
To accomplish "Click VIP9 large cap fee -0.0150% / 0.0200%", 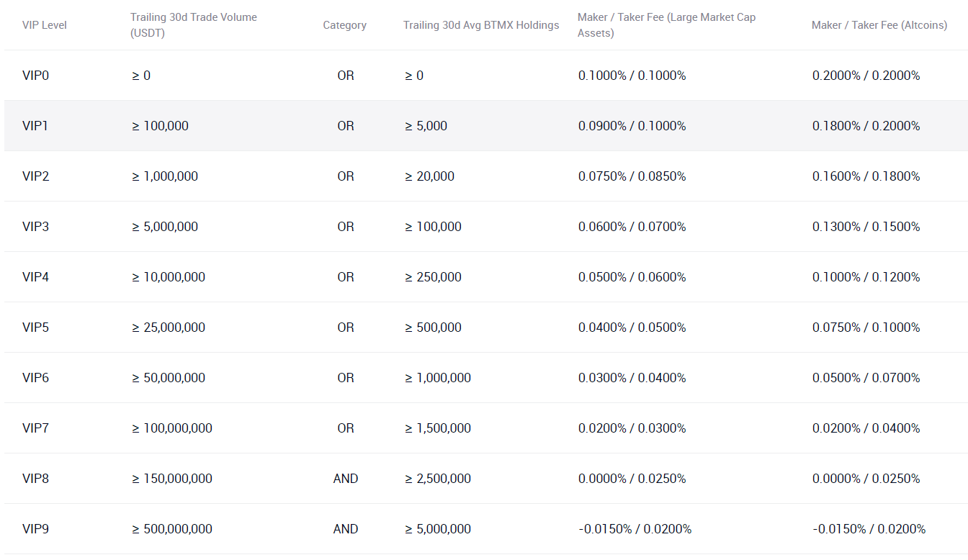I will pos(635,529).
